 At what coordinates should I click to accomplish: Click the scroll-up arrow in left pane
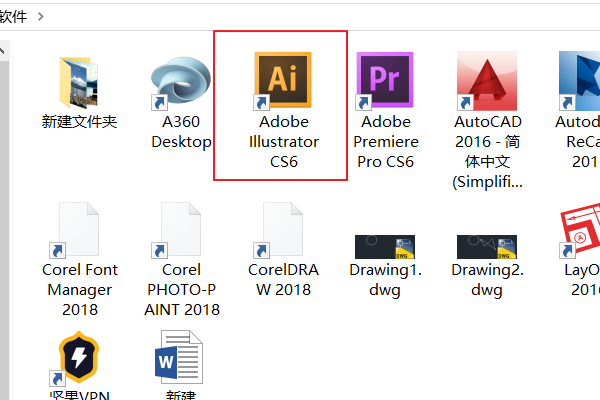tap(3, 48)
